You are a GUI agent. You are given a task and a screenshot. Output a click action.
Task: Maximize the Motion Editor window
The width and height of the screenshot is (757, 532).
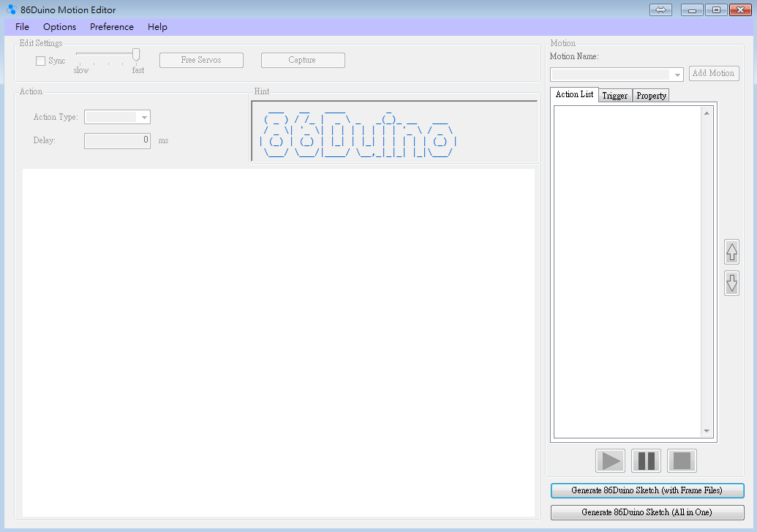coord(717,9)
